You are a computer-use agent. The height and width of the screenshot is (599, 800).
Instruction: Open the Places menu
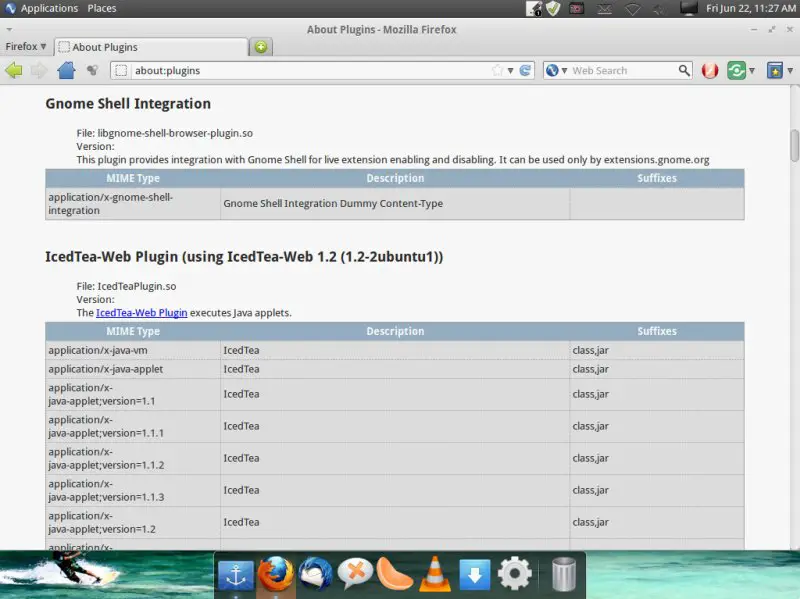pos(102,8)
